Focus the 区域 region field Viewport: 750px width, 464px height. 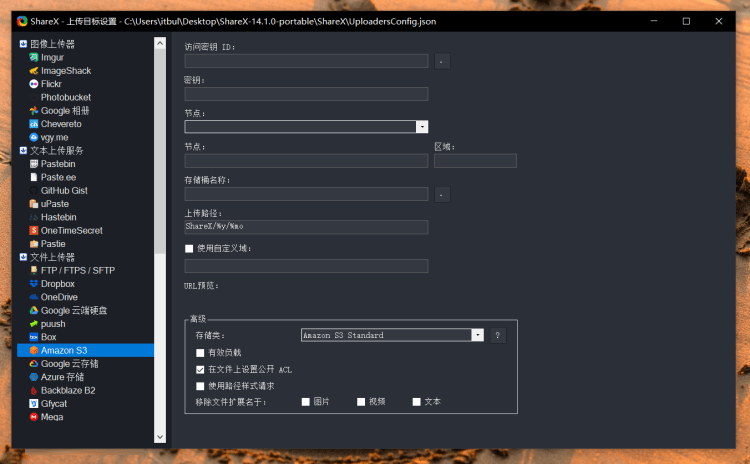pos(475,161)
